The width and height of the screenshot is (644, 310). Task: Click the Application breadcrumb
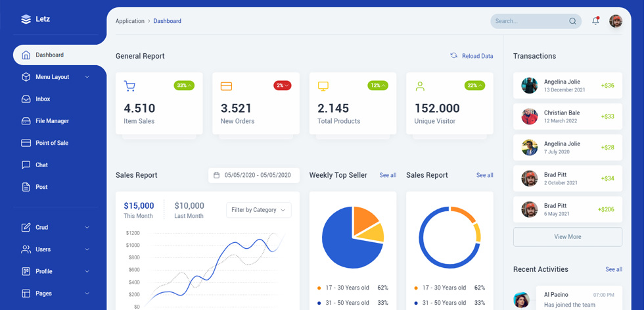(x=130, y=21)
